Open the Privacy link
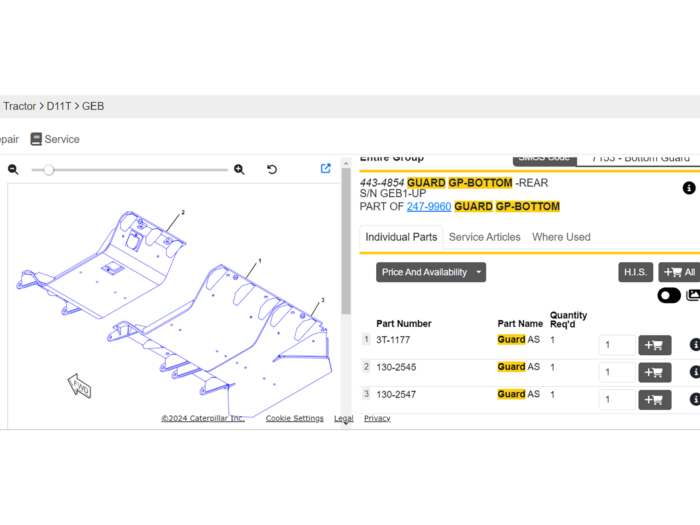This screenshot has height=525, width=700. point(377,418)
